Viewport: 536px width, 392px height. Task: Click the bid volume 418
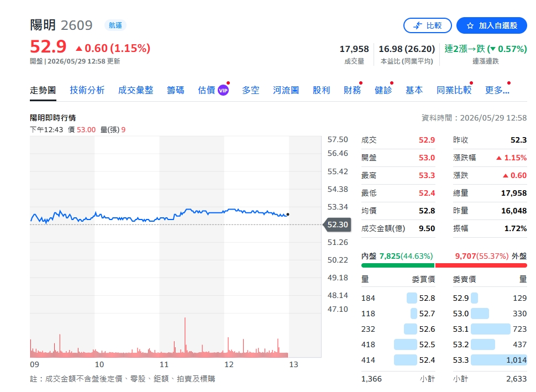coord(368,345)
